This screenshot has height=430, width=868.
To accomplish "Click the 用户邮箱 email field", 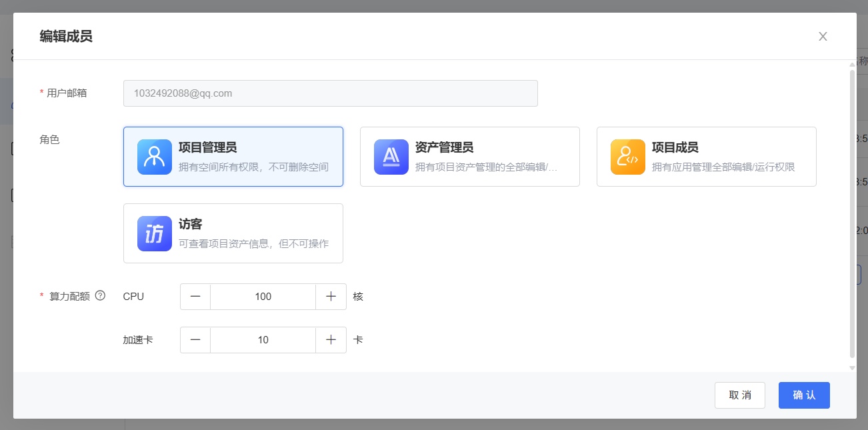I will tap(330, 93).
